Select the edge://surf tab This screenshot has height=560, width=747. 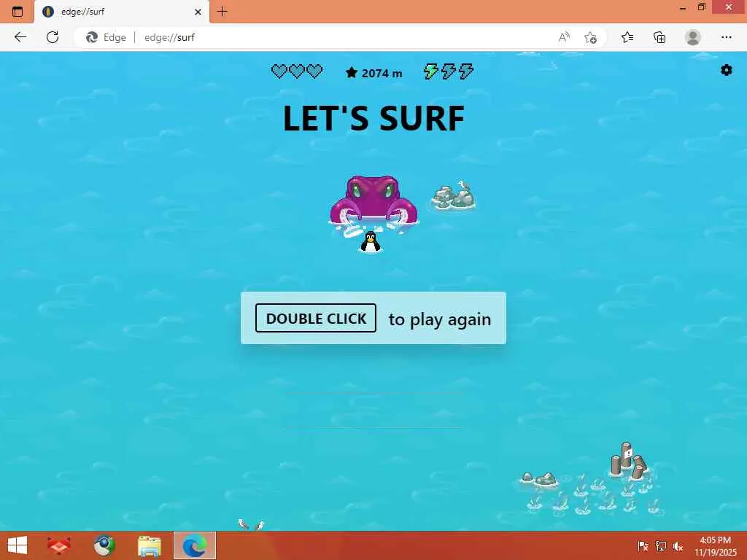[122, 12]
